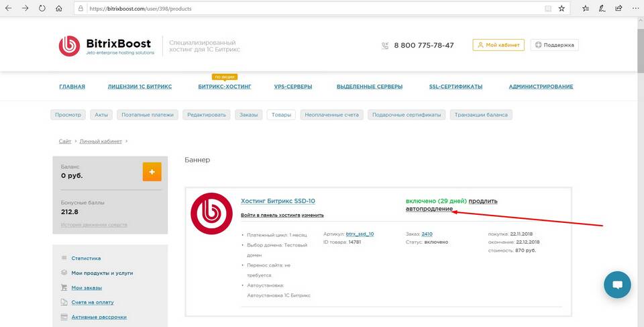Top up balance with the orange plus button
Image resolution: width=644 pixels, height=327 pixels.
[152, 171]
